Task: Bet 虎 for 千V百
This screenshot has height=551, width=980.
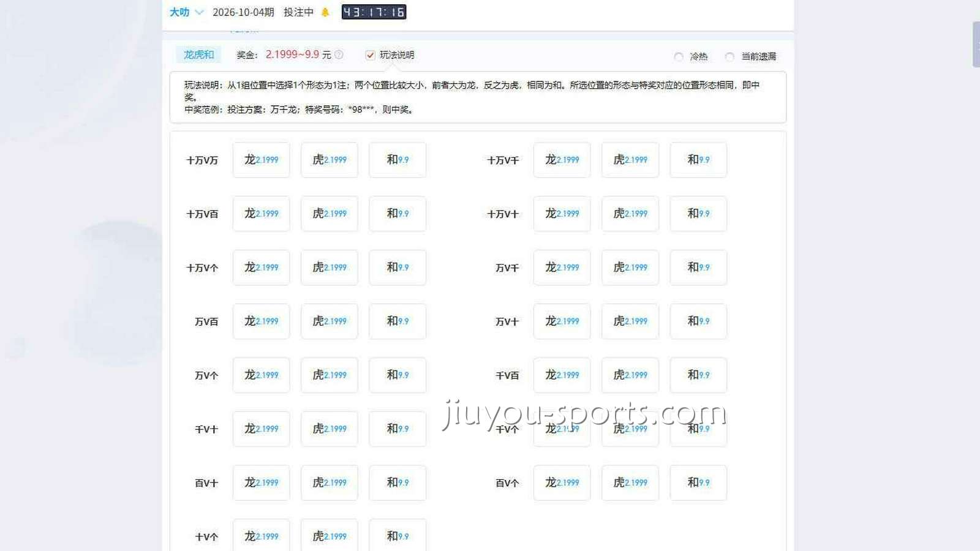Action: 630,375
